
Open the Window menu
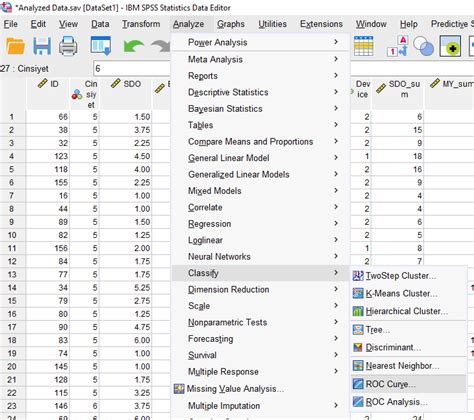[x=371, y=24]
